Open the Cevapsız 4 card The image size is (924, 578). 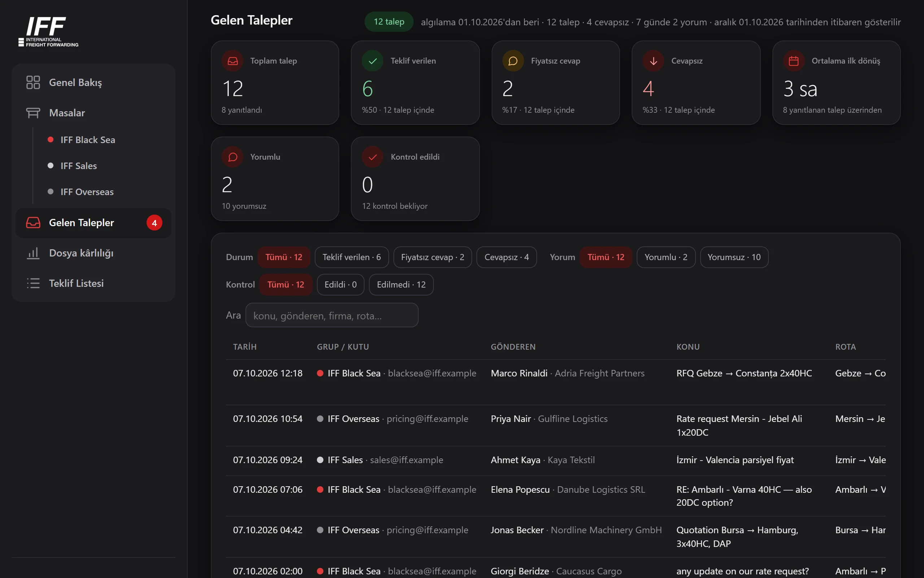[x=696, y=83]
